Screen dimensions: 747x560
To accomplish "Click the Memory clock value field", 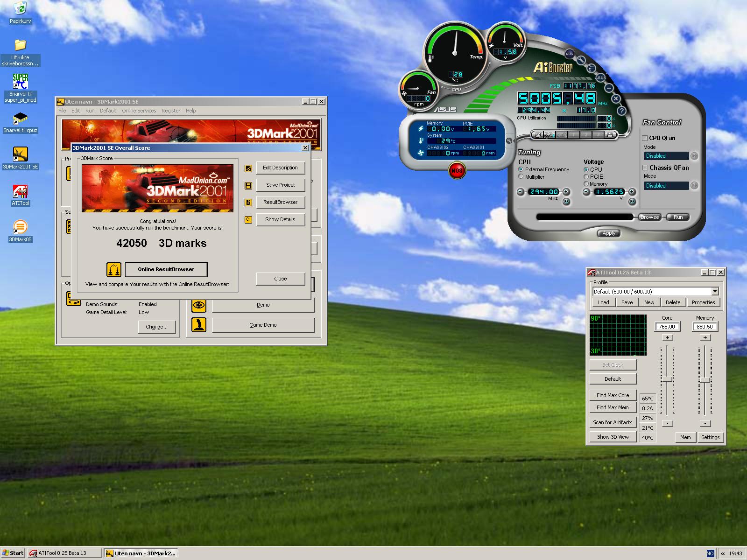I will click(x=705, y=327).
